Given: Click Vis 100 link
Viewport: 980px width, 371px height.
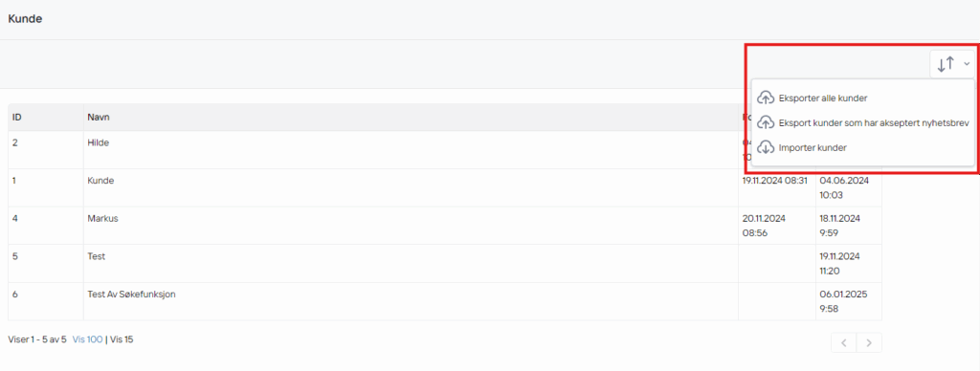Looking at the screenshot, I should [x=87, y=339].
